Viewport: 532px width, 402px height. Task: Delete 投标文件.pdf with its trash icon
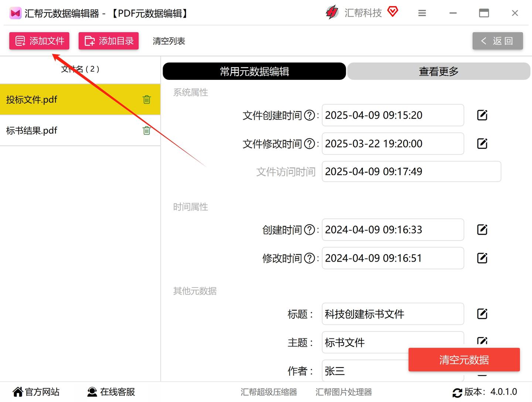click(147, 99)
